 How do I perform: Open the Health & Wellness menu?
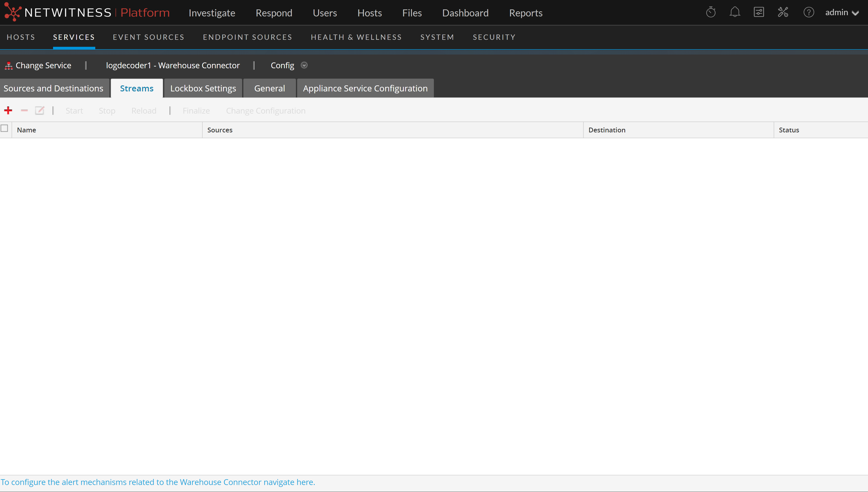click(x=356, y=37)
